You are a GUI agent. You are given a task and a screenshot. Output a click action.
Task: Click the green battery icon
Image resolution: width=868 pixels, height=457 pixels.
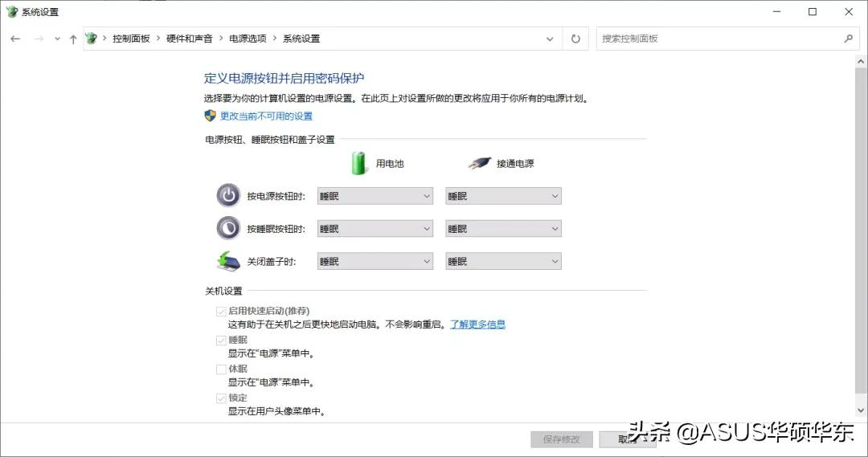(x=359, y=163)
